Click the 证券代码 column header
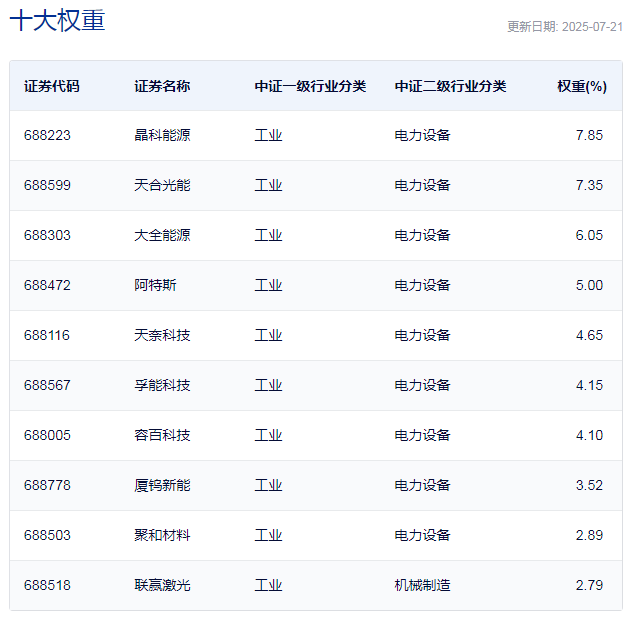628x618 pixels. click(x=52, y=86)
